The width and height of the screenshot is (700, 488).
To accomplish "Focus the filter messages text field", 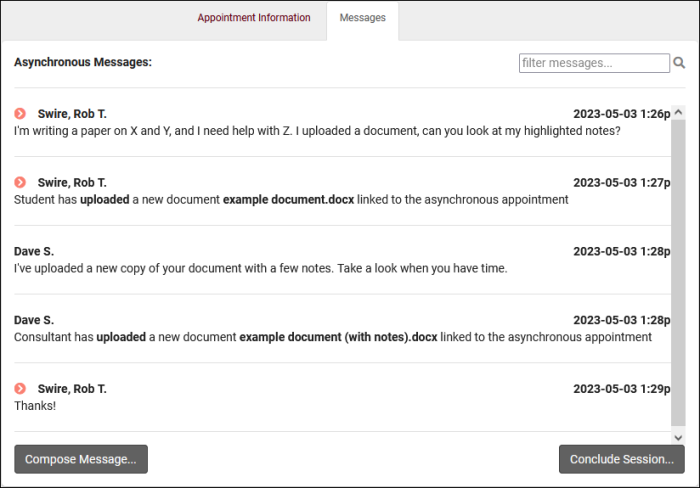I will (x=594, y=63).
